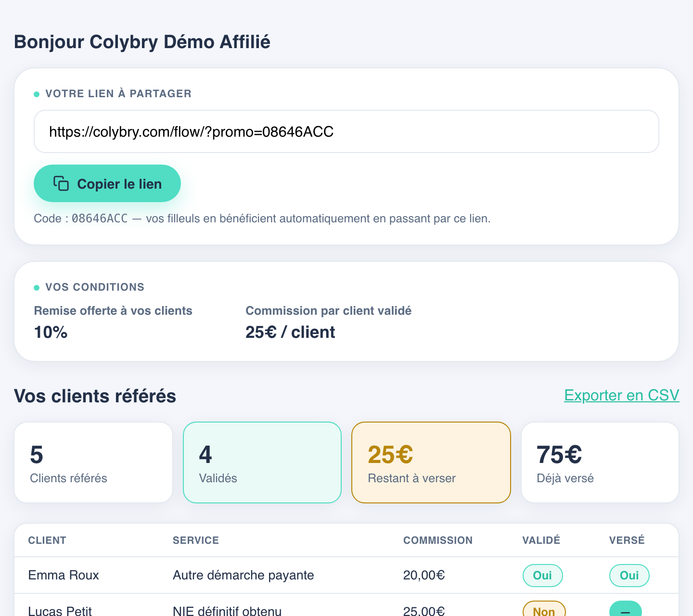Click the SERVICE column header
The image size is (693, 616).
[x=196, y=540]
